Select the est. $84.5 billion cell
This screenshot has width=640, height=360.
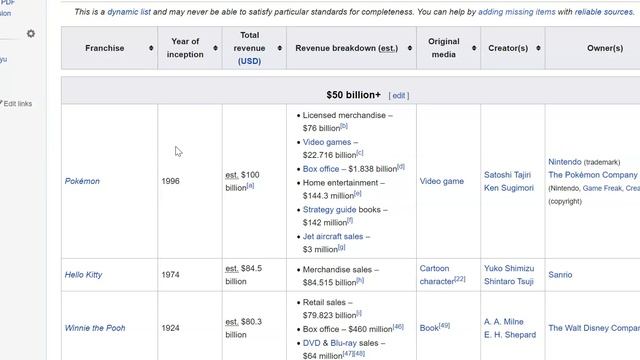[254, 275]
